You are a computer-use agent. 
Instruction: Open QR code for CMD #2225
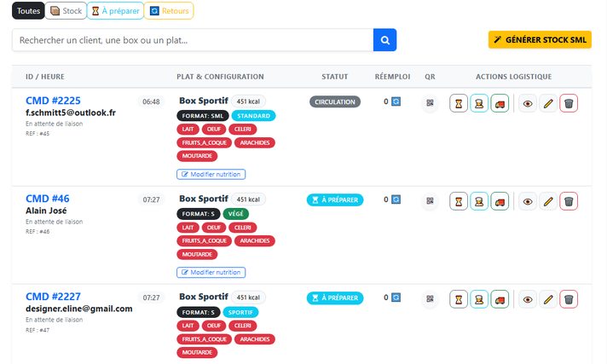pyautogui.click(x=431, y=103)
